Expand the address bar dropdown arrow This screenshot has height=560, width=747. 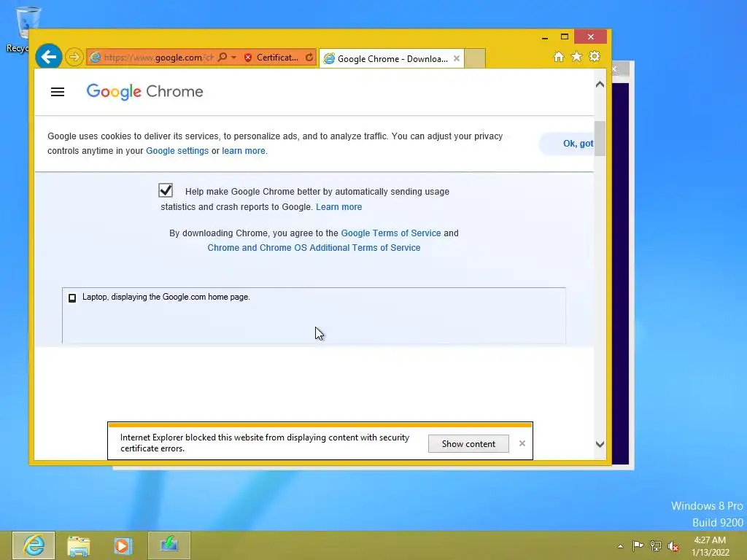234,57
